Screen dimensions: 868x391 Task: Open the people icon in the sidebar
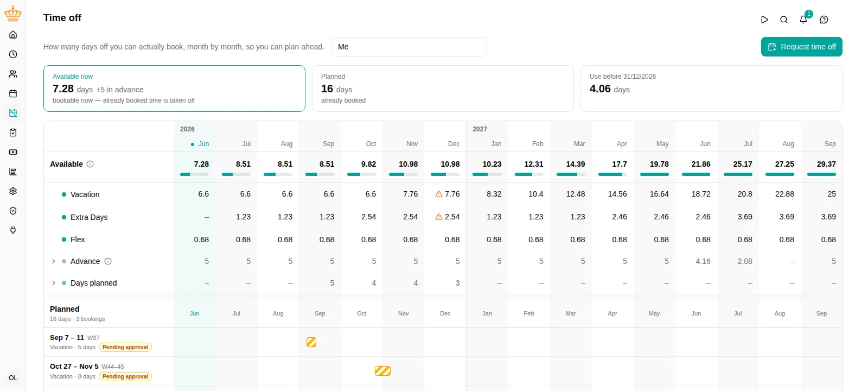tap(13, 74)
